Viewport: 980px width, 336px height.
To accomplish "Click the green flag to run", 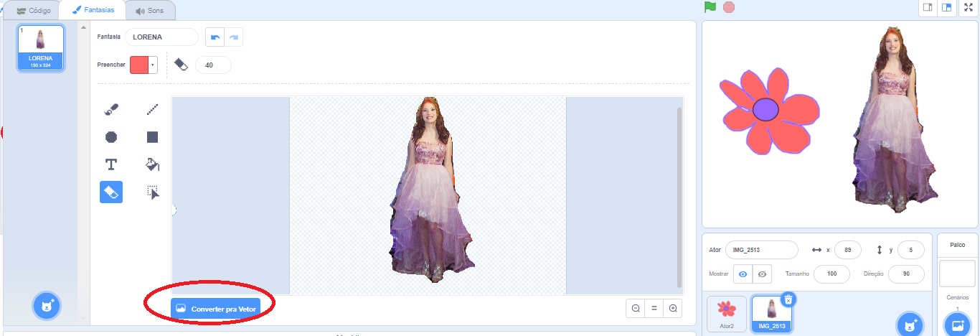I will point(710,7).
